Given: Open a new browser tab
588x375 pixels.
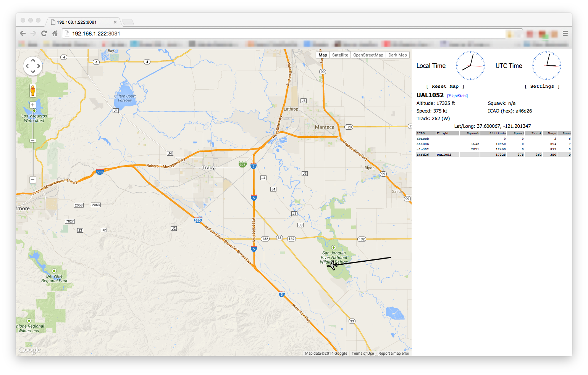Looking at the screenshot, I should coord(128,22).
